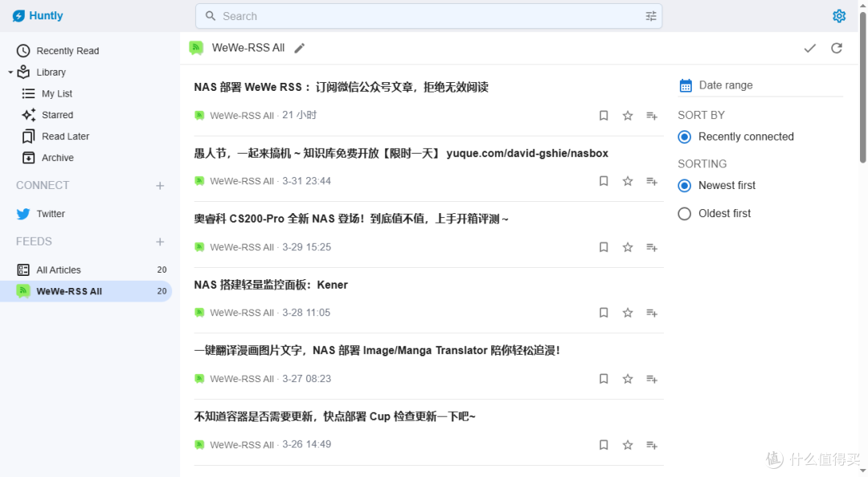
Task: Star the 奥睿科 CS200-Pro article
Action: click(x=627, y=247)
